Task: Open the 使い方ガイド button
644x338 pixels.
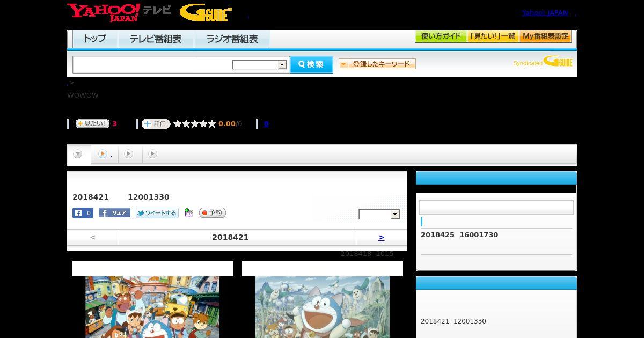Action: click(x=441, y=36)
